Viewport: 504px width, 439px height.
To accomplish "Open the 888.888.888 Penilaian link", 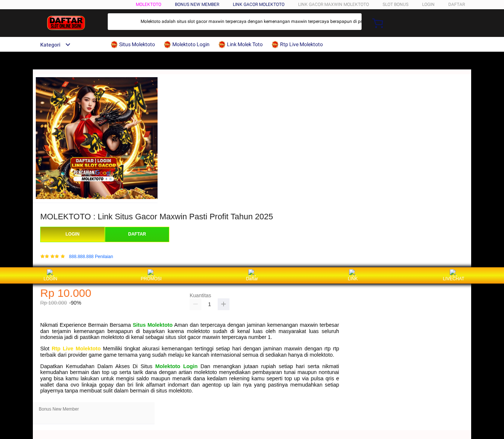I will 91,257.
